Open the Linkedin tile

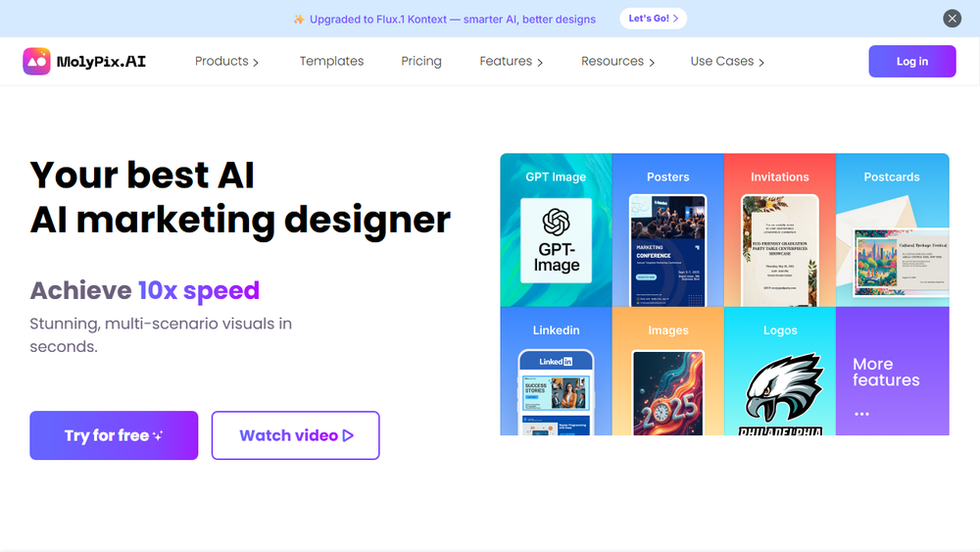(x=556, y=372)
